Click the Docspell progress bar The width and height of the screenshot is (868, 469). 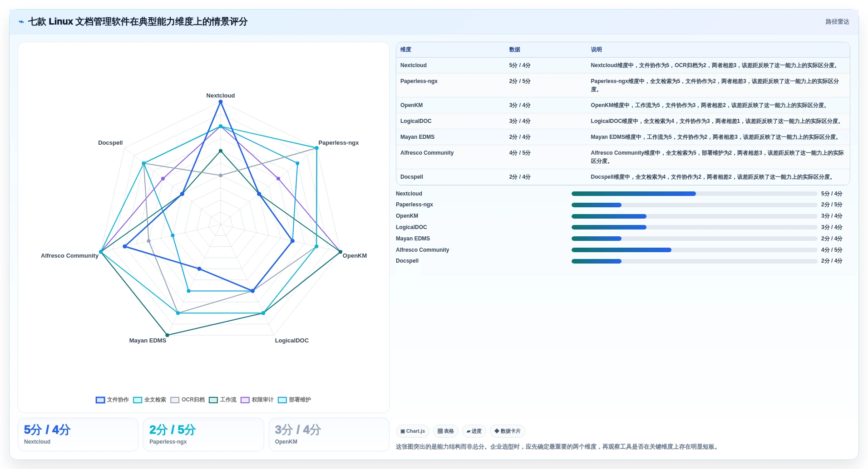pos(694,261)
